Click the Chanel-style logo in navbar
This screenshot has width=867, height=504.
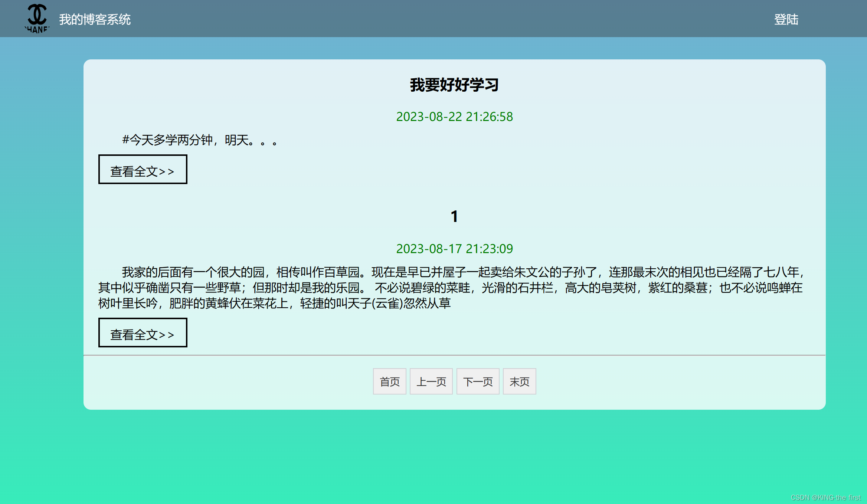click(x=37, y=18)
